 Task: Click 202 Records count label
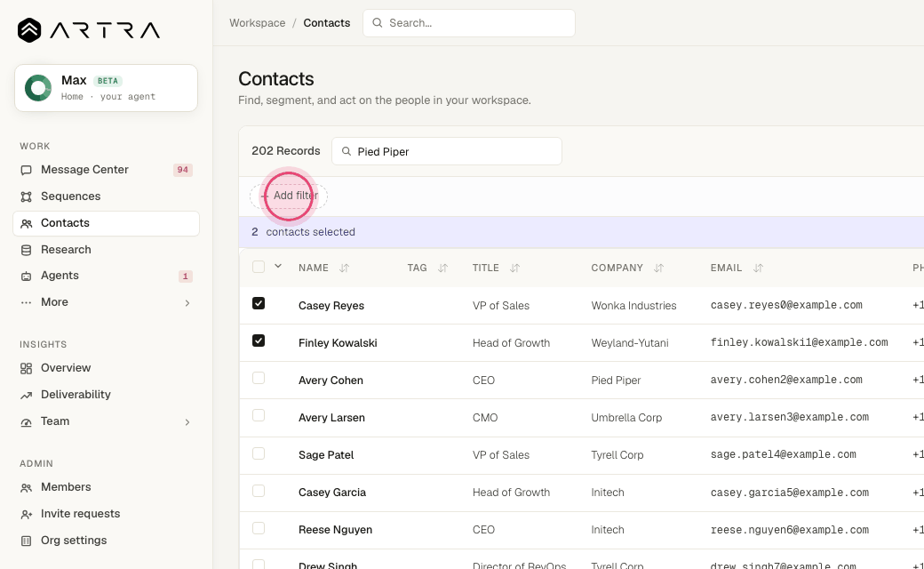(x=286, y=151)
